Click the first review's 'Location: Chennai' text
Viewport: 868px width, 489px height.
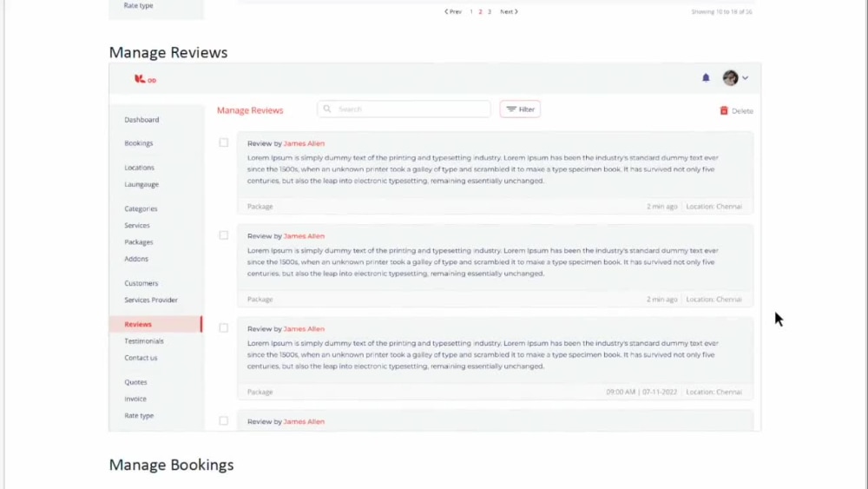[x=714, y=207]
